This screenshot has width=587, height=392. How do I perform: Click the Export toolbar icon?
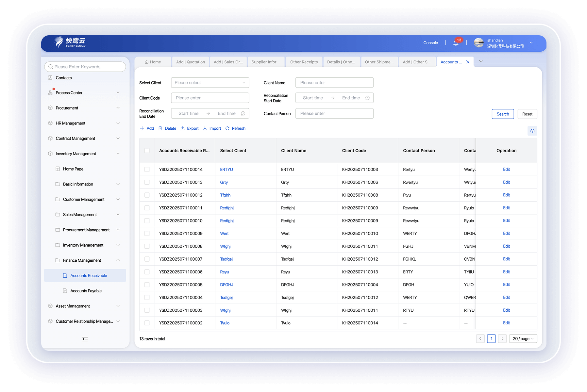183,128
